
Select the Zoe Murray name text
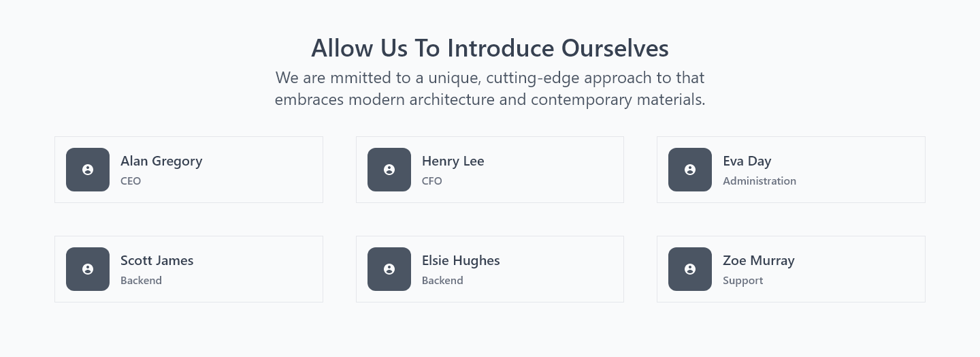point(759,261)
